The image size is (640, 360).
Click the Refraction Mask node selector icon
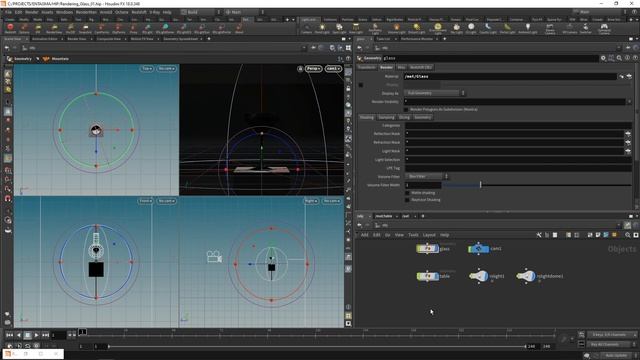tap(628, 142)
